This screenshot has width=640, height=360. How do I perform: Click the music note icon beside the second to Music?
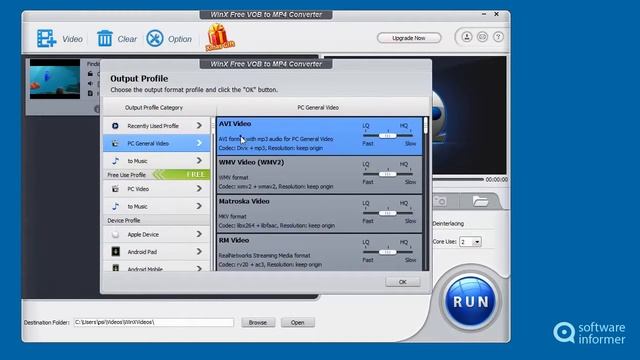coord(116,207)
